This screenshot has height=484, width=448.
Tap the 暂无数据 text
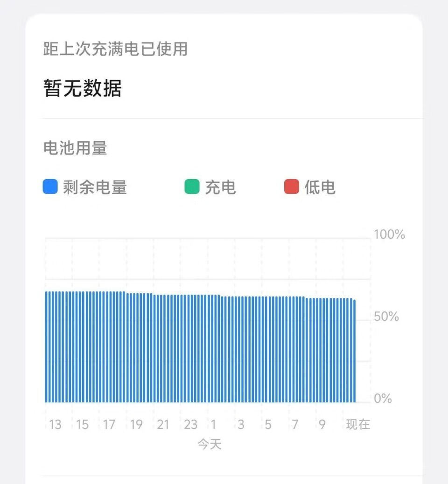tap(83, 88)
